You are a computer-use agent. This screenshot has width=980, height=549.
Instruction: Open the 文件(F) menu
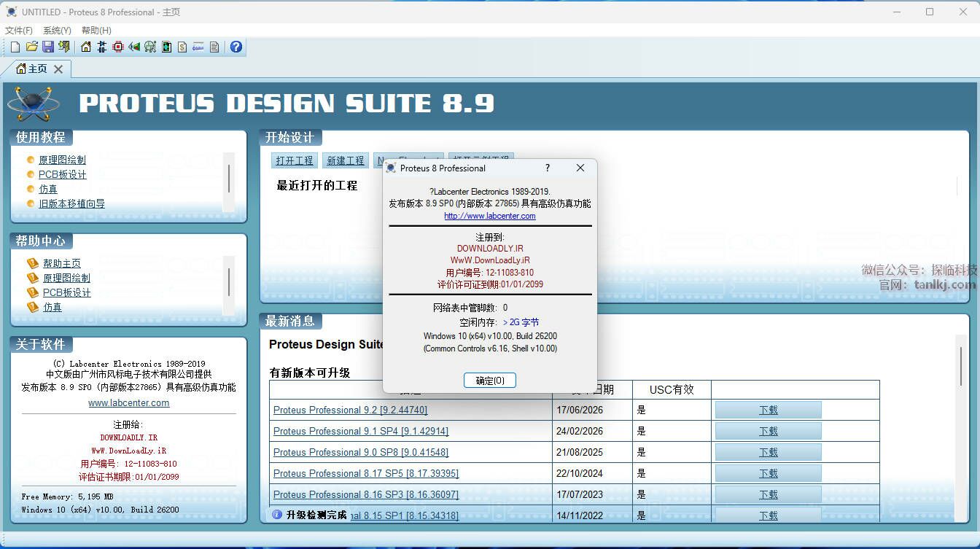(19, 31)
